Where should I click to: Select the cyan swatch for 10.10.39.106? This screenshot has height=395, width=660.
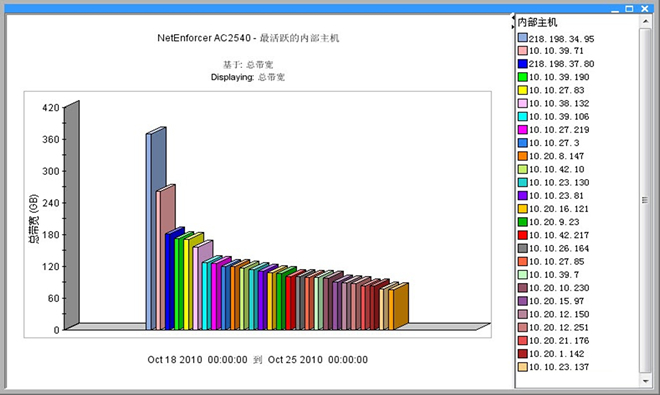click(x=522, y=117)
